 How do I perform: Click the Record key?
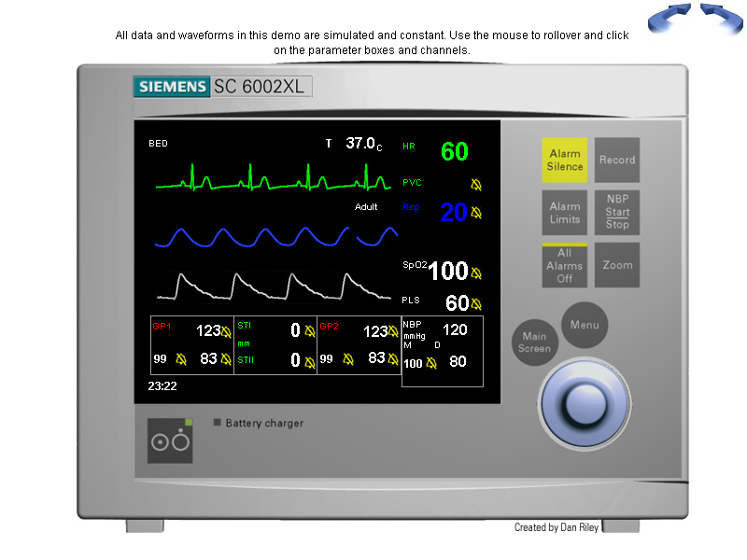[x=617, y=160]
